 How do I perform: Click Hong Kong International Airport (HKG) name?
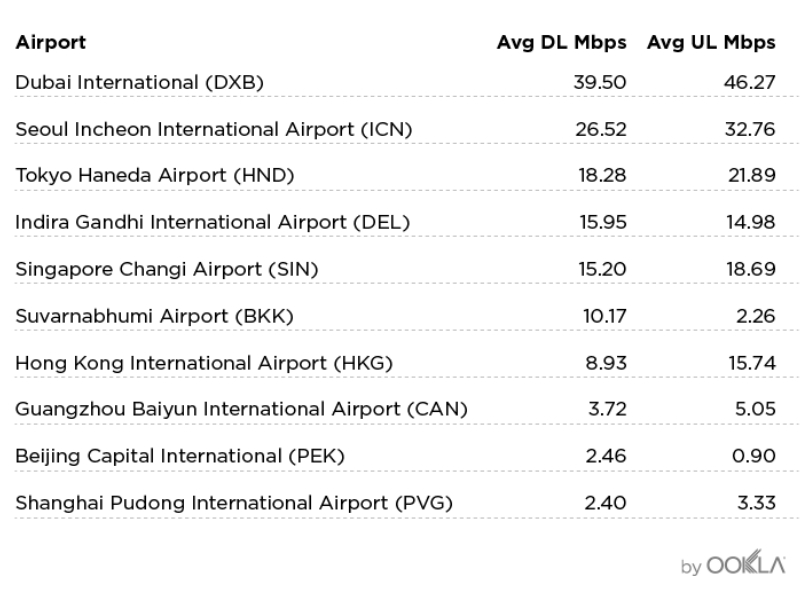point(204,362)
